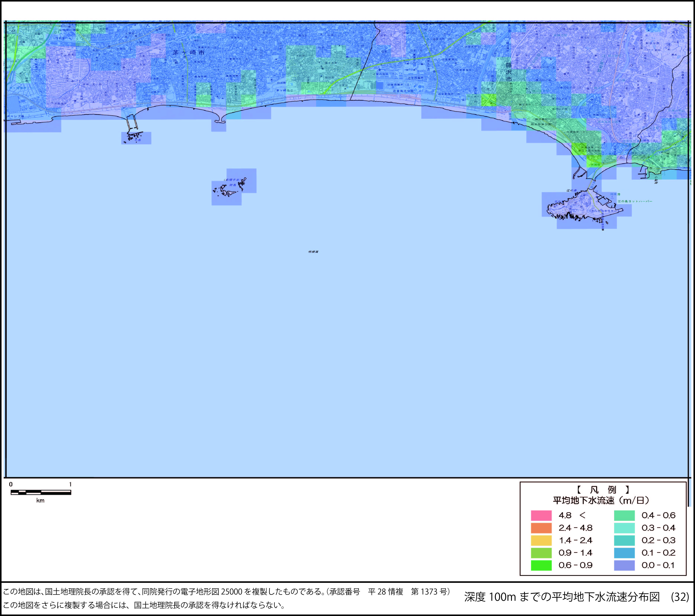This screenshot has height=616, width=695.
Task: Click the pink 4.8 < legend swatch
Action: coord(541,515)
